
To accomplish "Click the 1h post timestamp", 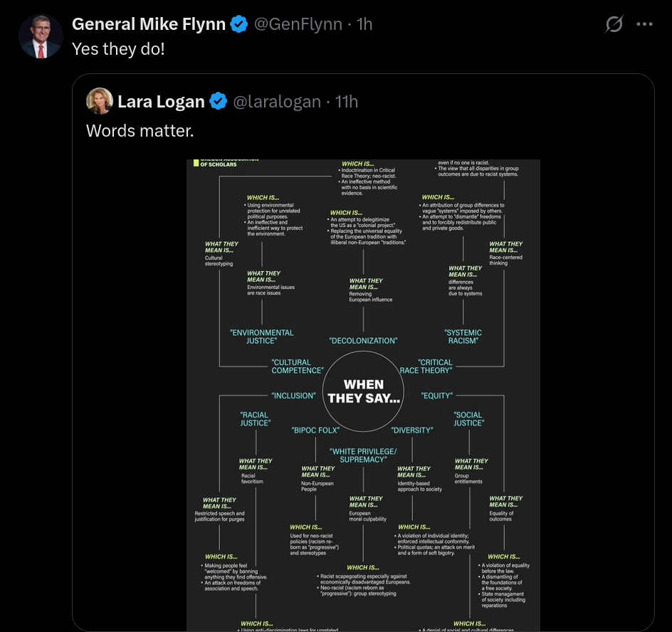I will 364,24.
